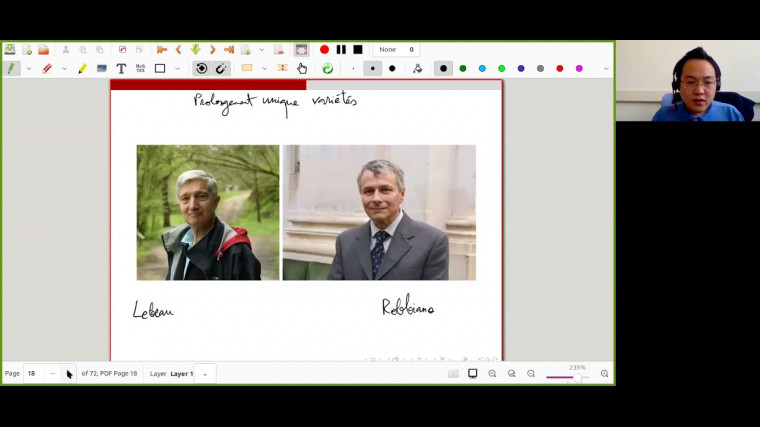Click the green down arrow next page icon
The width and height of the screenshot is (760, 427).
pos(195,49)
